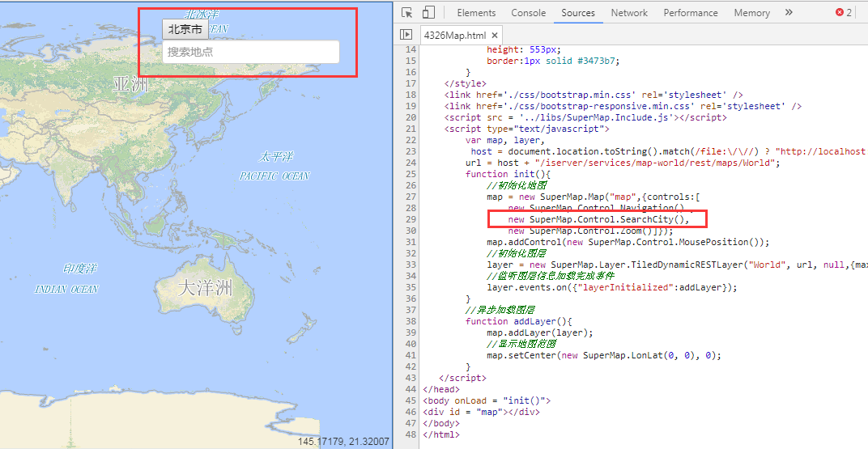Select the 4326Map.html file tab
The width and height of the screenshot is (868, 449).
pyautogui.click(x=454, y=35)
